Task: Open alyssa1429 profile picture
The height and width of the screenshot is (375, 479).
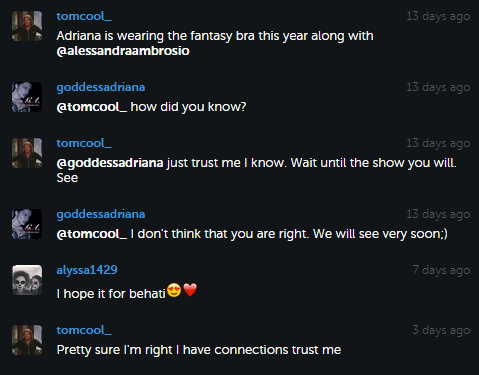Action: [27, 280]
